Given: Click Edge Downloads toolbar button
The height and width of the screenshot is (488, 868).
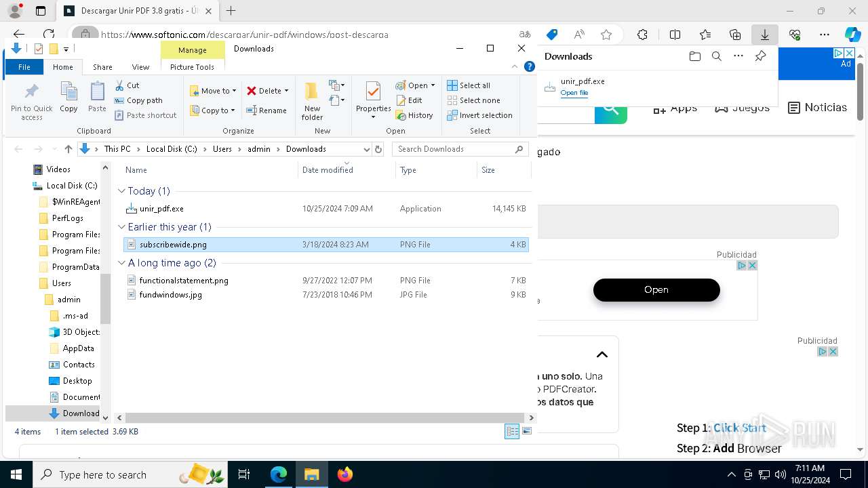Looking at the screenshot, I should (764, 35).
